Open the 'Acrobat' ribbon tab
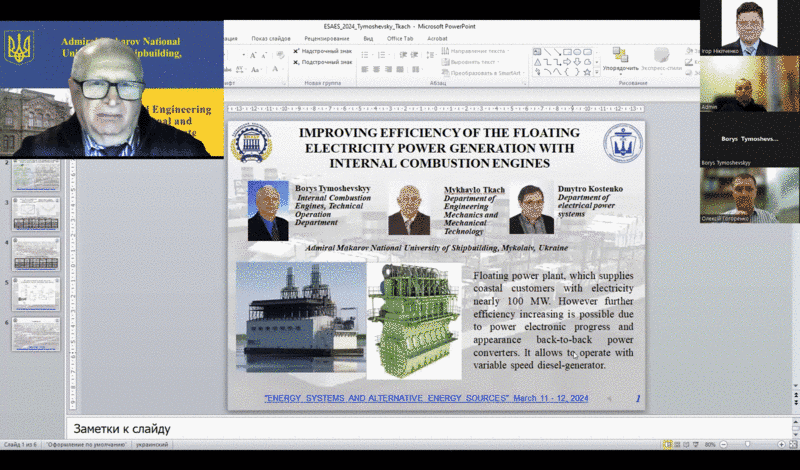Viewport: 800px width, 470px height. point(437,38)
